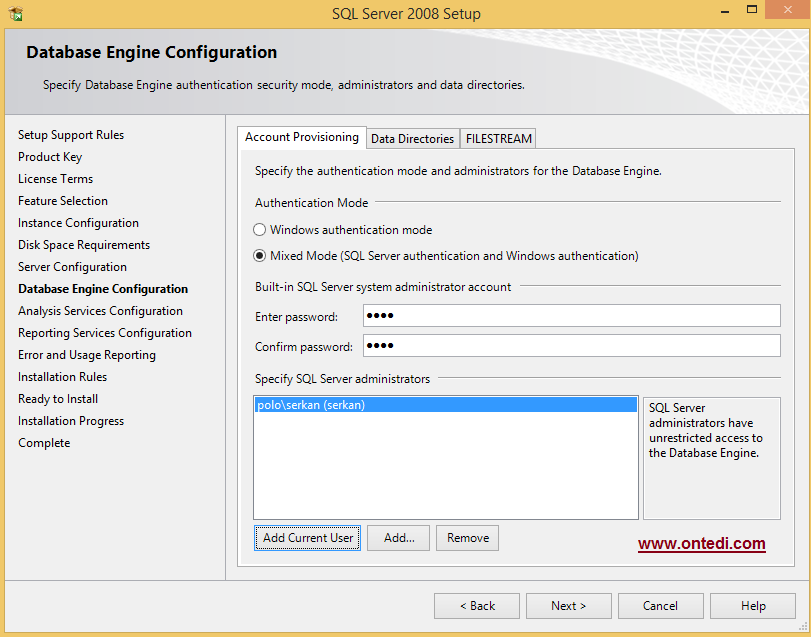Close the SQL Server 2008 Setup window
The height and width of the screenshot is (637, 811).
pos(788,9)
